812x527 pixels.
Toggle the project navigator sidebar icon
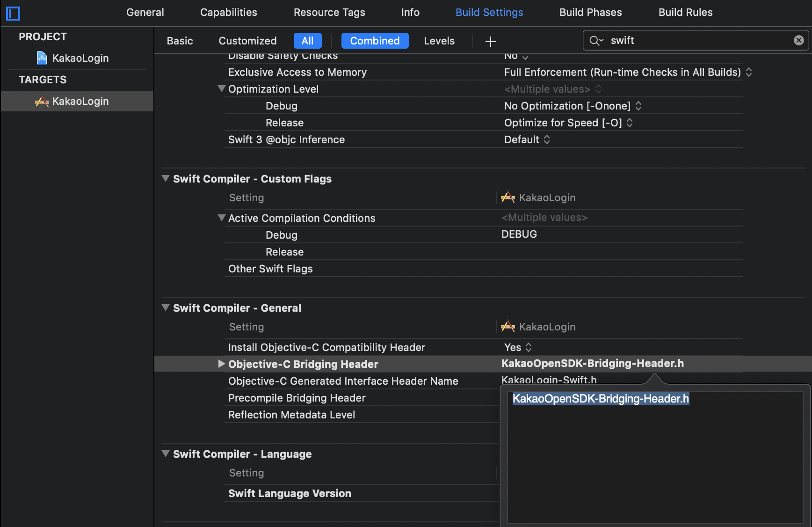click(13, 14)
